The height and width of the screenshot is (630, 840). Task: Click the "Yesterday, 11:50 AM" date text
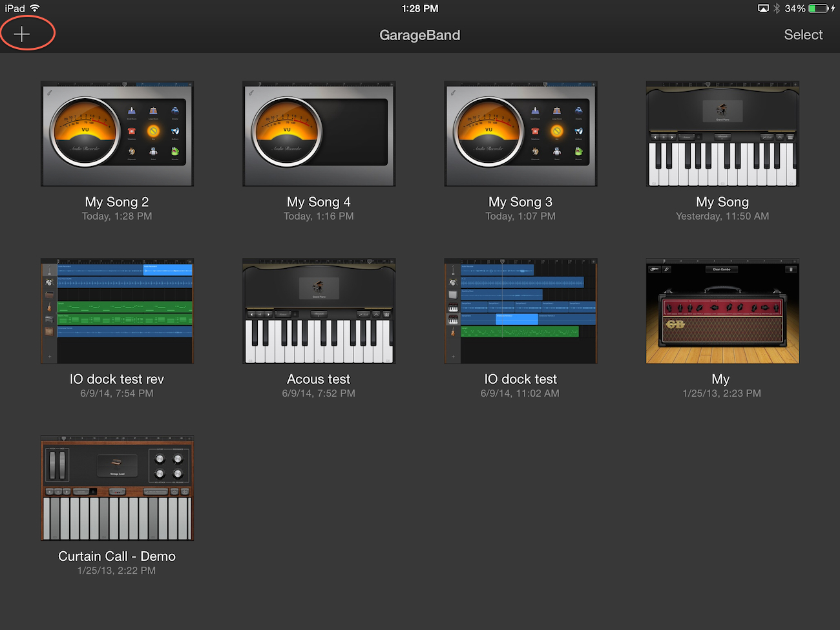[x=722, y=216]
